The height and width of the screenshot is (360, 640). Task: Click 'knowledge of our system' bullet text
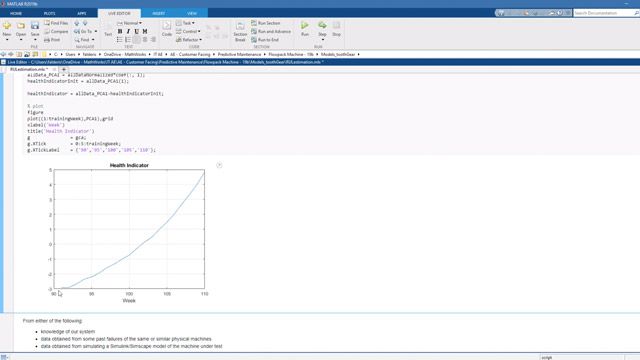click(68, 331)
